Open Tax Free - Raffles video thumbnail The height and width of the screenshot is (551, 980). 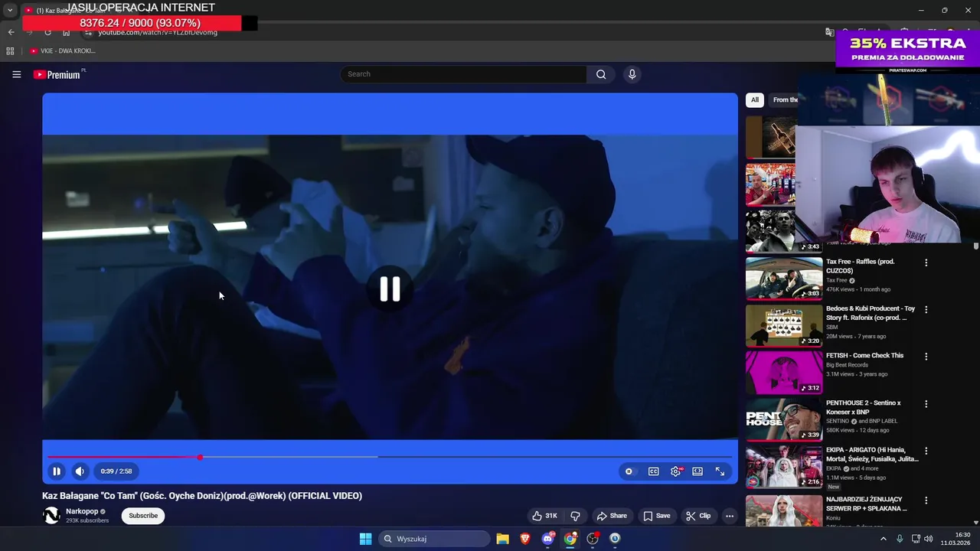[784, 278]
